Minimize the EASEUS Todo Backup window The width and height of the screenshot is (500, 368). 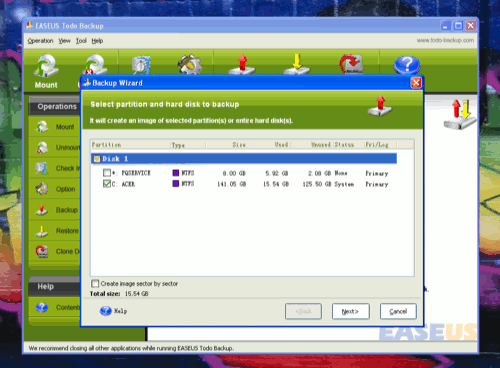[x=446, y=26]
